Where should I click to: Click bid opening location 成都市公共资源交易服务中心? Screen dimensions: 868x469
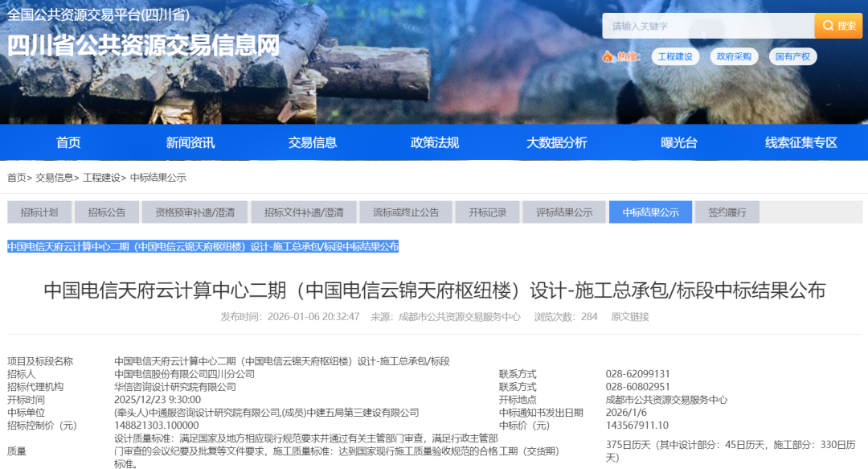(666, 400)
